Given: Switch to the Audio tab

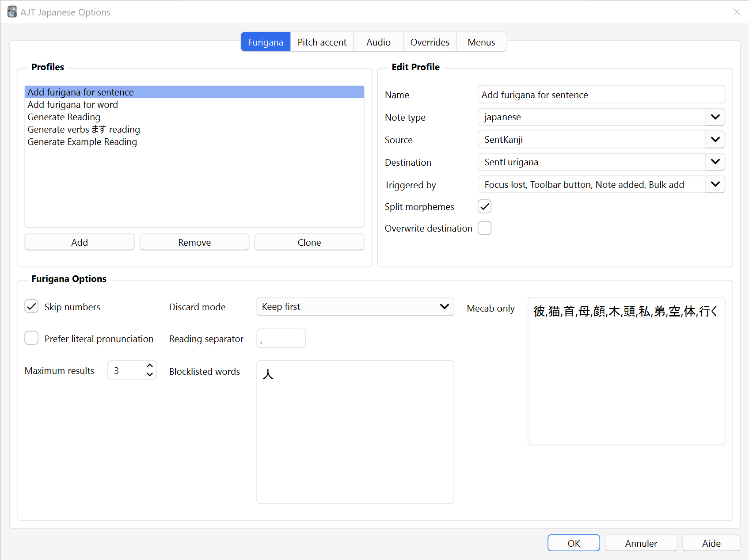Looking at the screenshot, I should pos(379,42).
